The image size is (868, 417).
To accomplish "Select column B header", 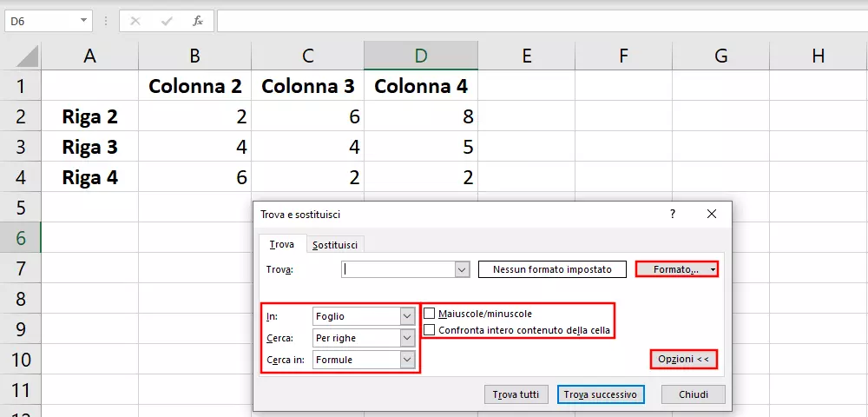I will pos(194,56).
